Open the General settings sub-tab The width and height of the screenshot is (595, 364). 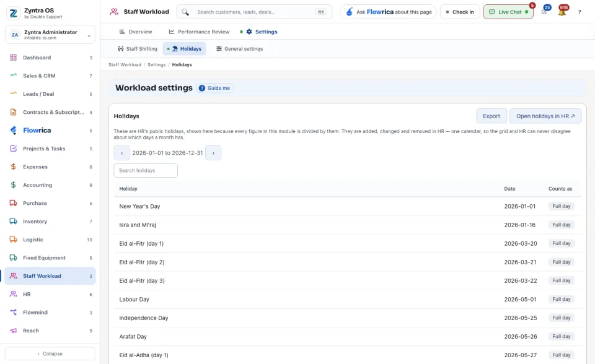pyautogui.click(x=239, y=49)
